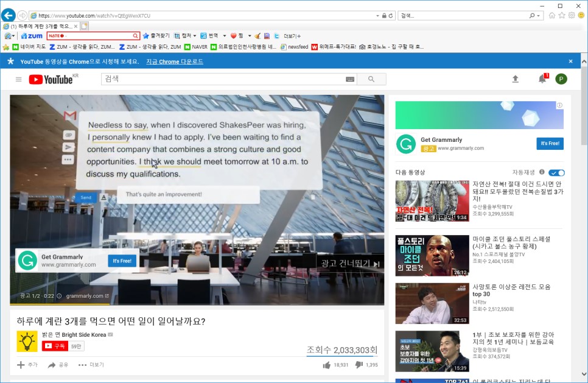Open the 마이클 조던 풀스토리 video thumbnail
Screen dimensions: 588x383
[432, 256]
